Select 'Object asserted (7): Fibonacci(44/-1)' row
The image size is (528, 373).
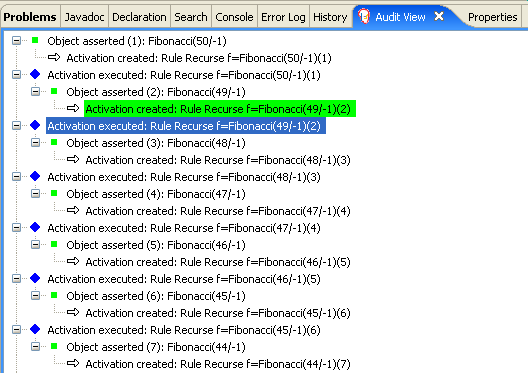[x=156, y=347]
